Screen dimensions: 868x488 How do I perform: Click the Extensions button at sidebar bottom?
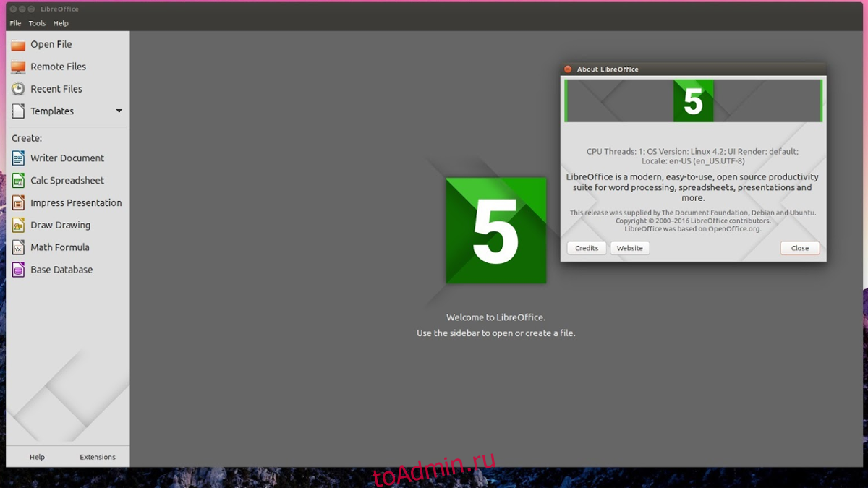pyautogui.click(x=98, y=457)
